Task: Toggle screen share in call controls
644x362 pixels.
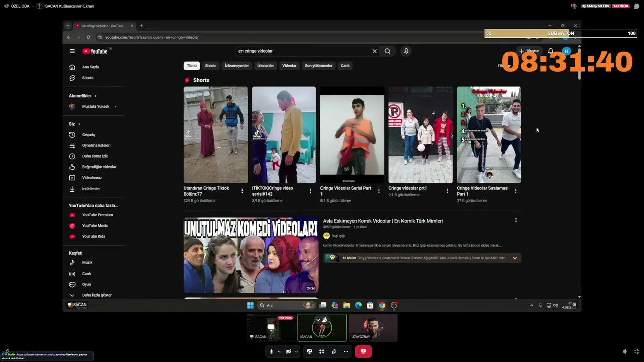Action: pyautogui.click(x=309, y=352)
